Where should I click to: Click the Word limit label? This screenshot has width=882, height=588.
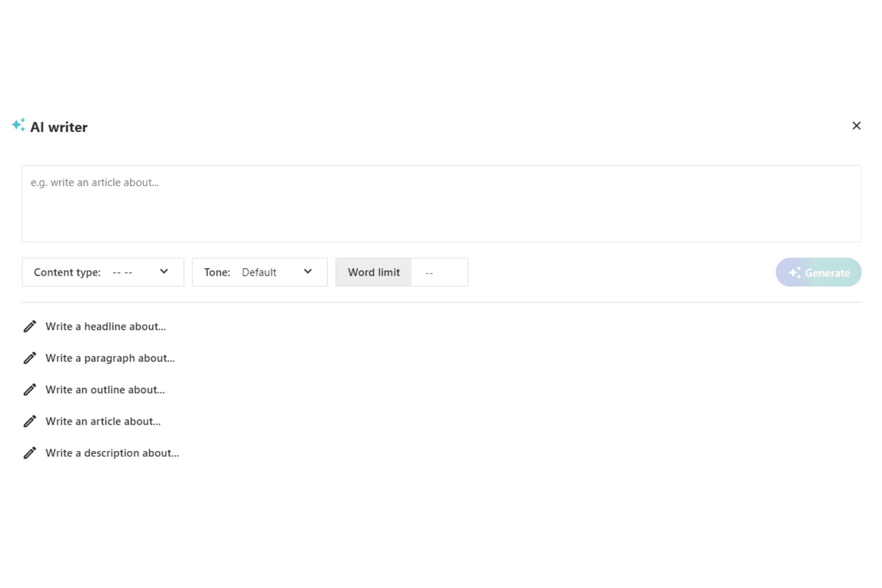pos(374,272)
